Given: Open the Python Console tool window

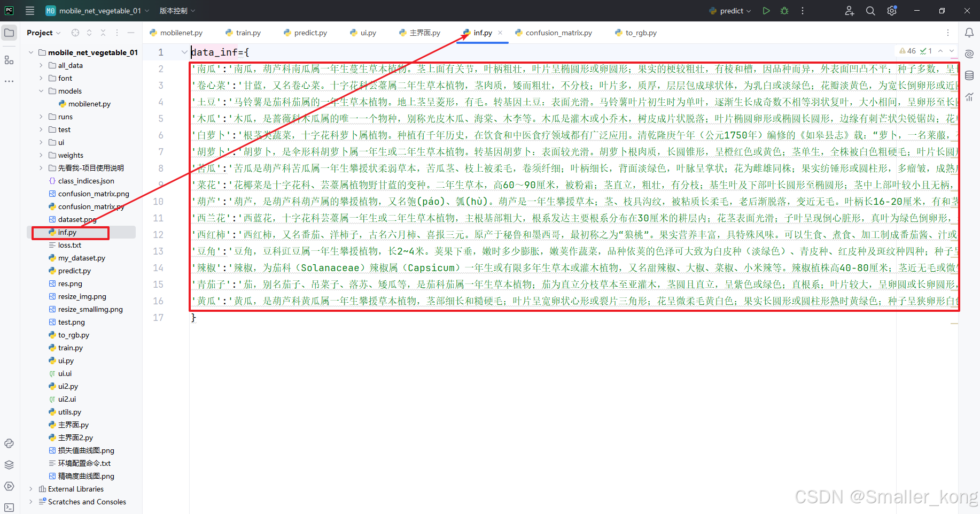Looking at the screenshot, I should pyautogui.click(x=9, y=443).
